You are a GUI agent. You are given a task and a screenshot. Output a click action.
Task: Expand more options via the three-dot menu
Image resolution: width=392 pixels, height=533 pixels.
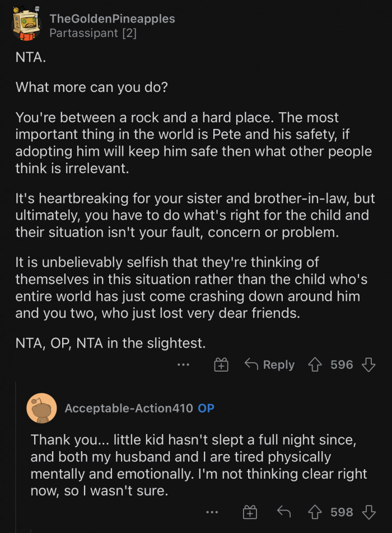184,364
